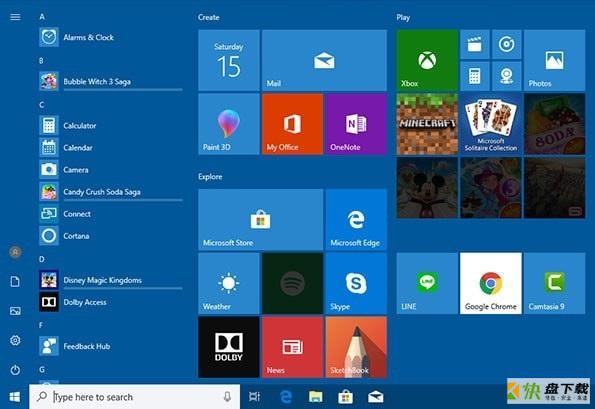Open the Candy Crush Soda tile
Image resolution: width=595 pixels, height=409 pixels.
[x=554, y=124]
